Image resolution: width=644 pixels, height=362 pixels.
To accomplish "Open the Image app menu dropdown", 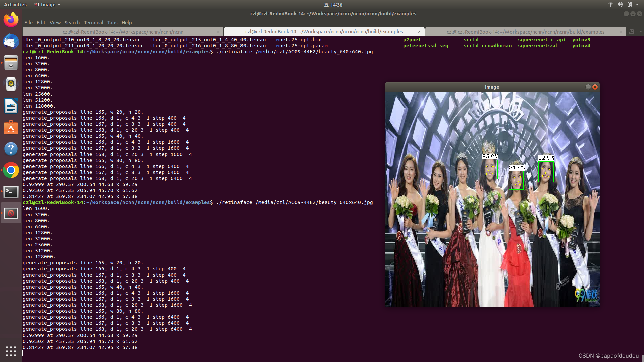I will (47, 5).
